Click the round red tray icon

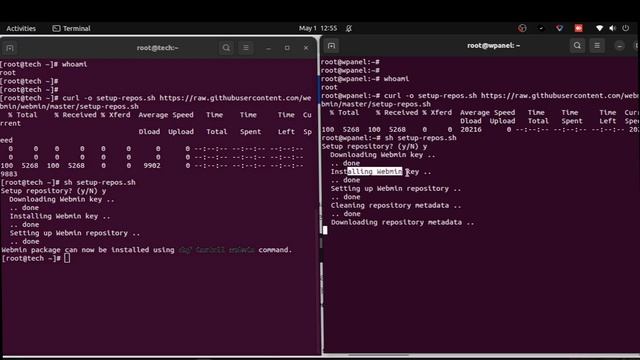pyautogui.click(x=522, y=28)
